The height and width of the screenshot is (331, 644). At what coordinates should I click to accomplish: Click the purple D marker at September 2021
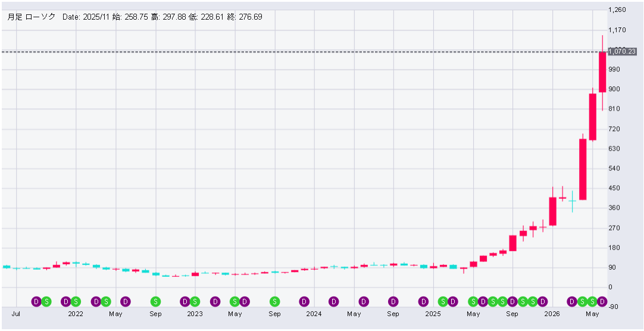click(x=36, y=302)
